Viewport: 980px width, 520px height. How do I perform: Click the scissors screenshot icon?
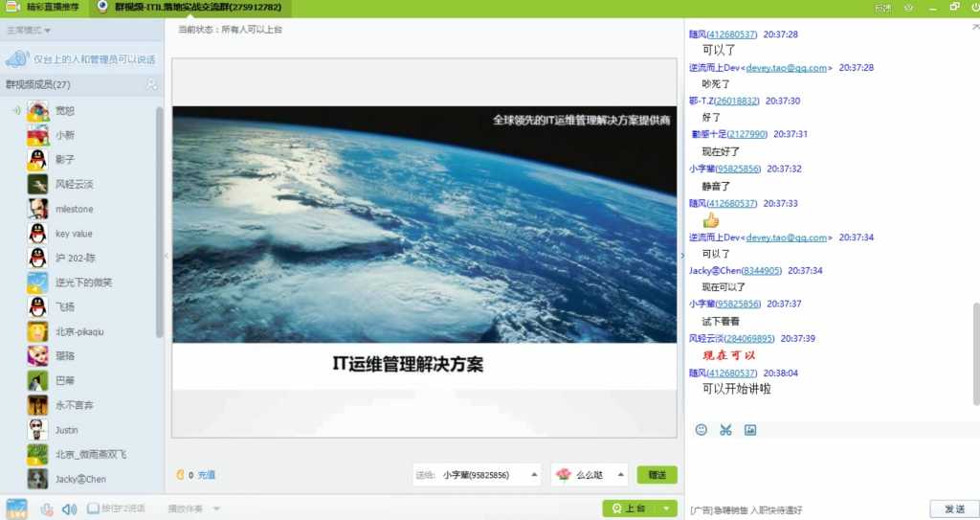(x=725, y=430)
